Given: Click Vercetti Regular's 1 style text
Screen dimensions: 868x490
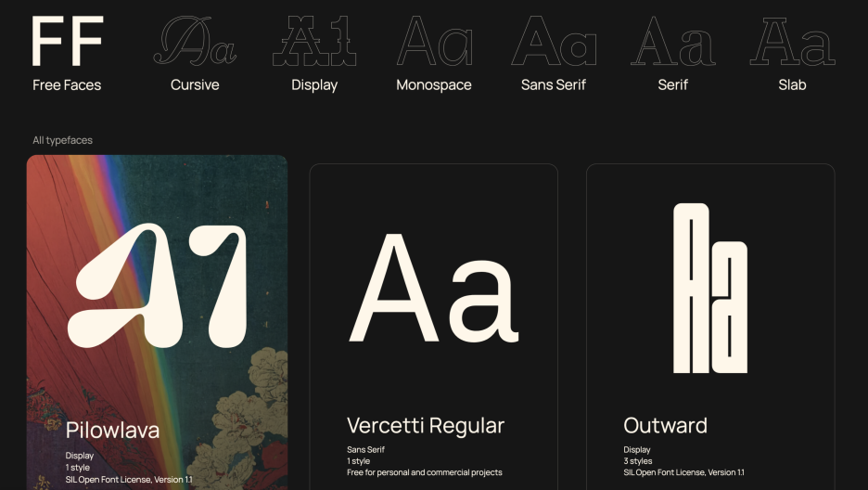Looking at the screenshot, I should [359, 461].
